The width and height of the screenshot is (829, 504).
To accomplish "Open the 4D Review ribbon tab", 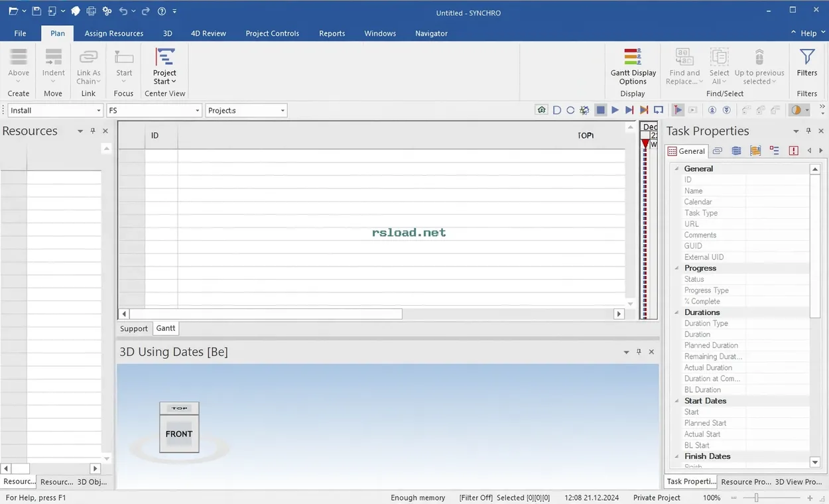I will (208, 33).
